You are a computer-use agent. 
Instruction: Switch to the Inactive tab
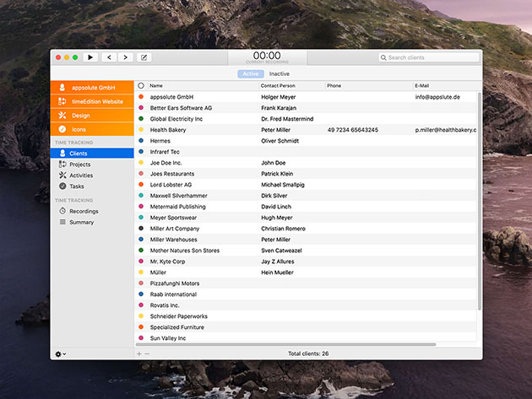coord(280,73)
